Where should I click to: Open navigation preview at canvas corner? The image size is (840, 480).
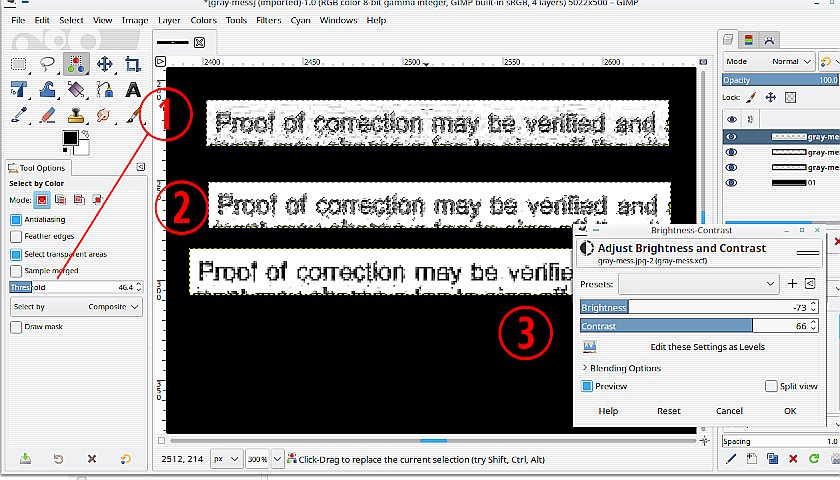tap(704, 441)
